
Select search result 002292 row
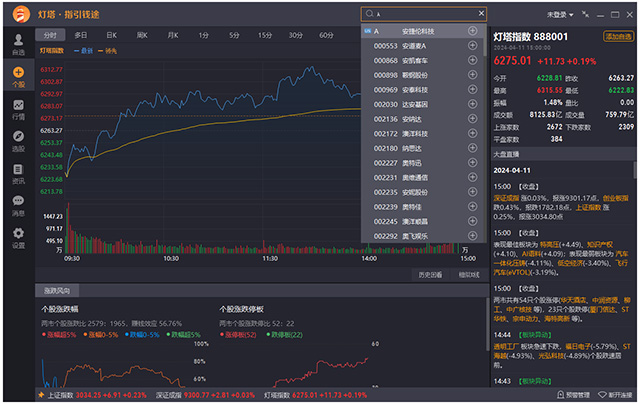click(x=422, y=236)
